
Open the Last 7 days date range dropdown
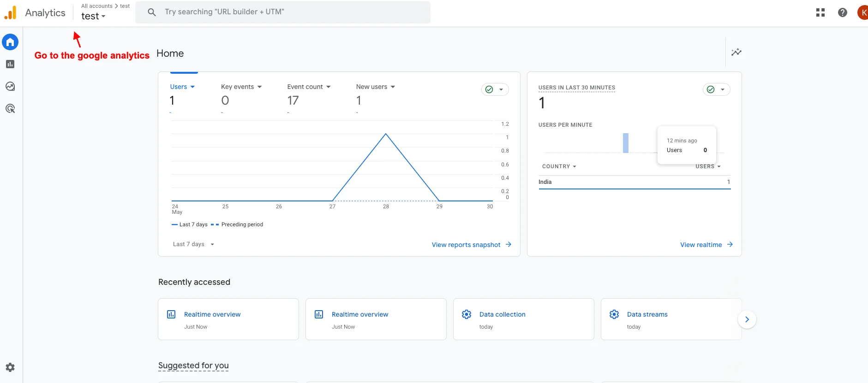click(x=193, y=244)
